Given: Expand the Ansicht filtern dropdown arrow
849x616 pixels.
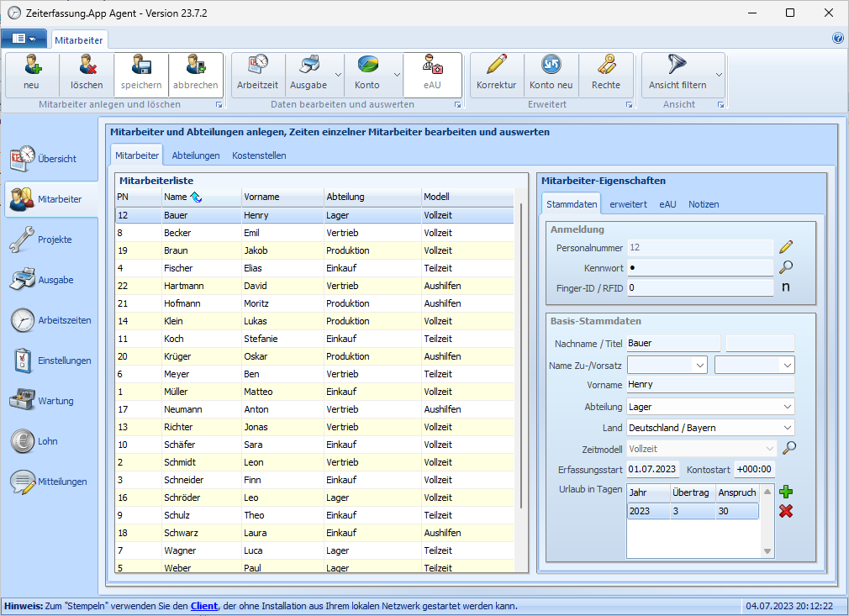Looking at the screenshot, I should pos(719,75).
